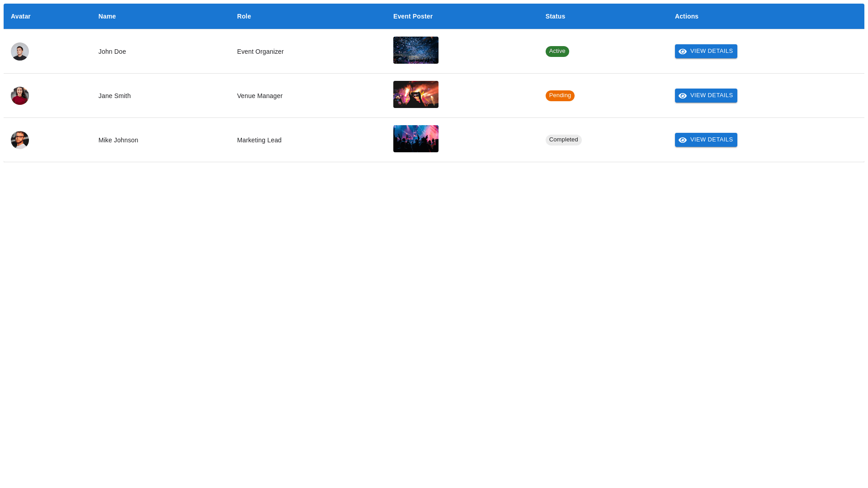Click the orange Pending status chip
The height and width of the screenshot is (488, 868).
(x=560, y=96)
